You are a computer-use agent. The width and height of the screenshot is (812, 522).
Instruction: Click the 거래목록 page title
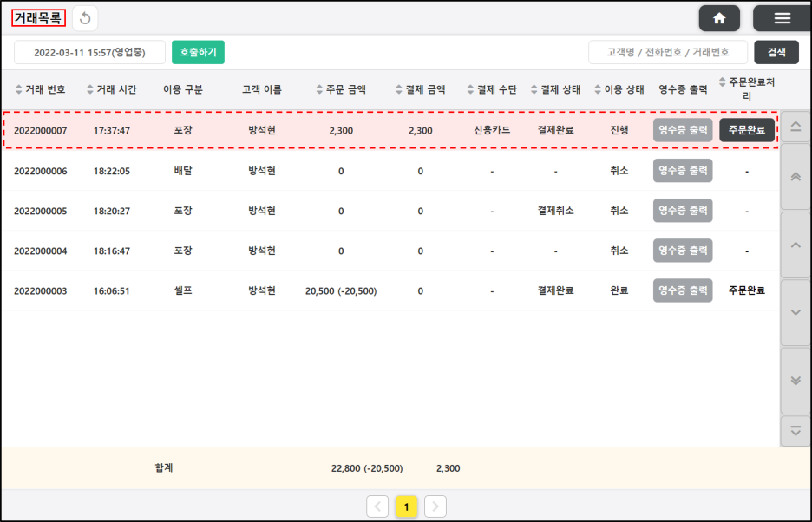[38, 18]
